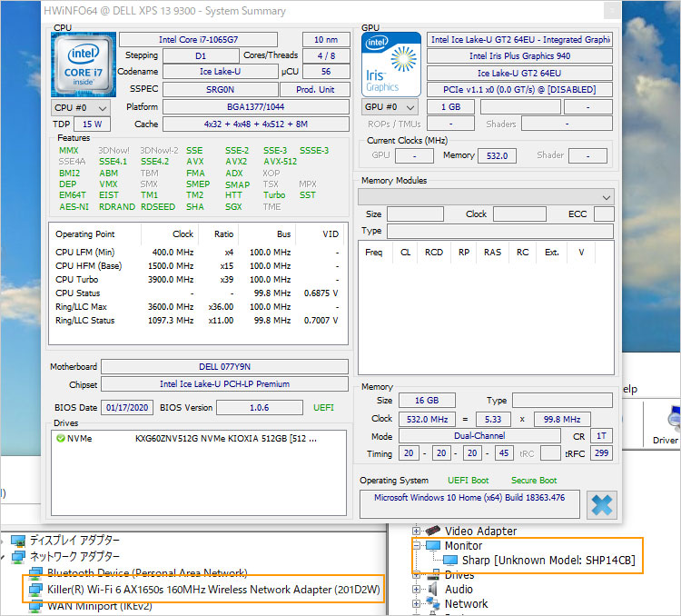Select Sharp [Unknown Model: SHP14CB] entry
Viewport: 681px width, 616px height.
click(x=548, y=560)
